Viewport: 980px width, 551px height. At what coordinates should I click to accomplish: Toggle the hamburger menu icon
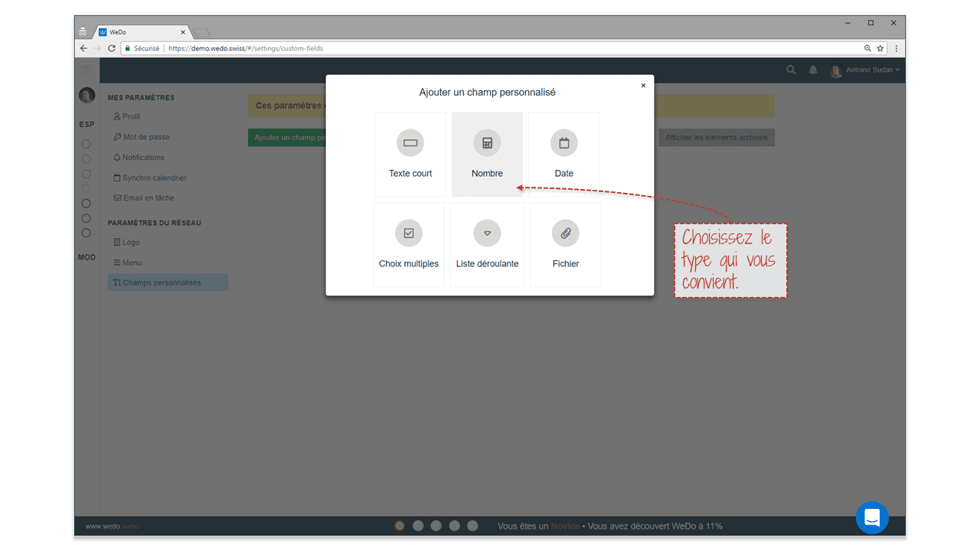click(87, 70)
